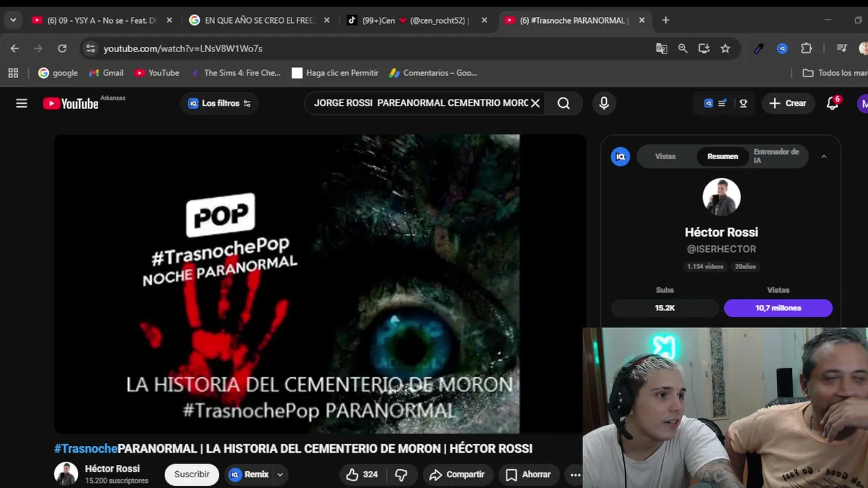
Task: Select the Resumen tab in vidIQ panel
Action: click(722, 157)
